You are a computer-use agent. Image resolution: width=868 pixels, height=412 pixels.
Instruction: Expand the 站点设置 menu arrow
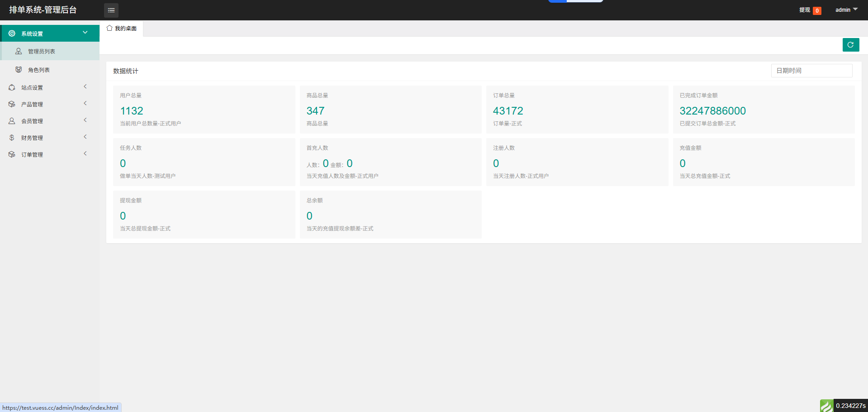(x=85, y=86)
